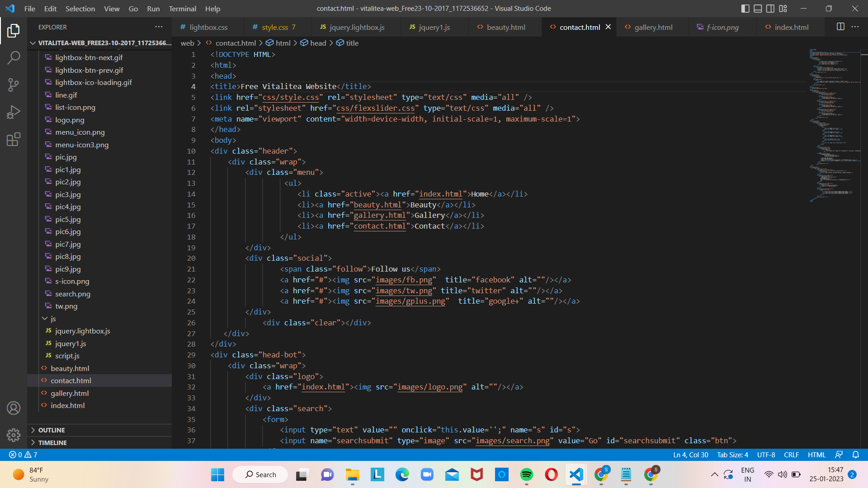Image resolution: width=868 pixels, height=488 pixels.
Task: Toggle the Panel visibility
Action: (x=757, y=8)
